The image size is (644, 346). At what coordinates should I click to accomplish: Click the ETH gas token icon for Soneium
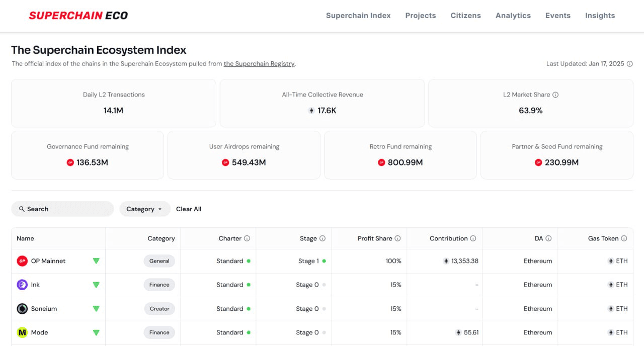(611, 309)
